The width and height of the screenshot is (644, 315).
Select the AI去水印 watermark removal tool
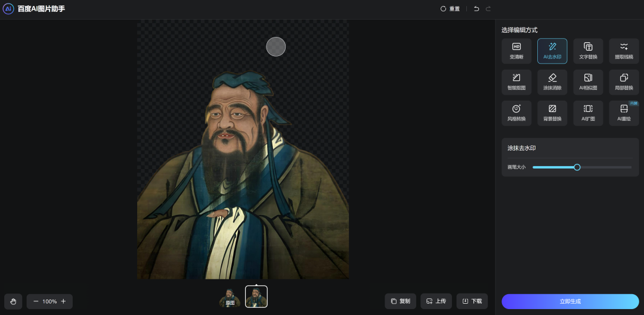click(x=552, y=51)
